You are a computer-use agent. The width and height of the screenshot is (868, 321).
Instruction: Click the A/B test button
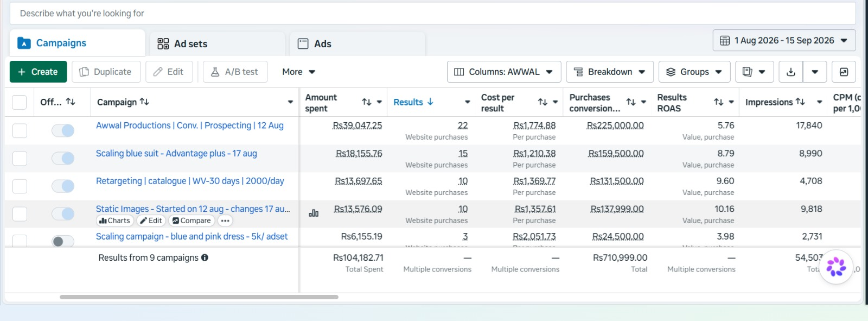click(235, 72)
